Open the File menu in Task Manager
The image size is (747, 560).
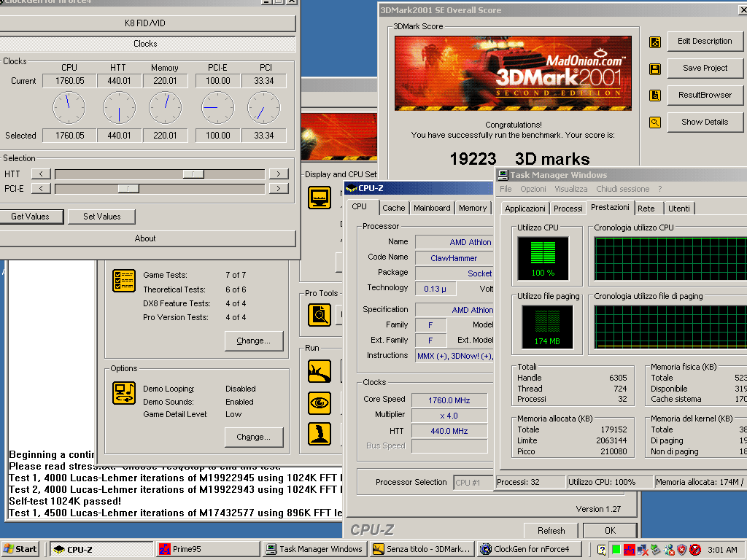coord(506,189)
